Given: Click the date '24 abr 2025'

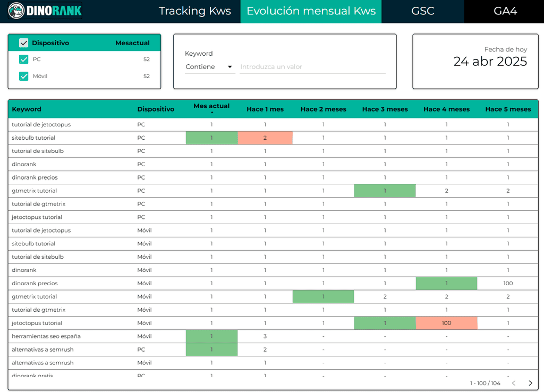Looking at the screenshot, I should coord(490,62).
